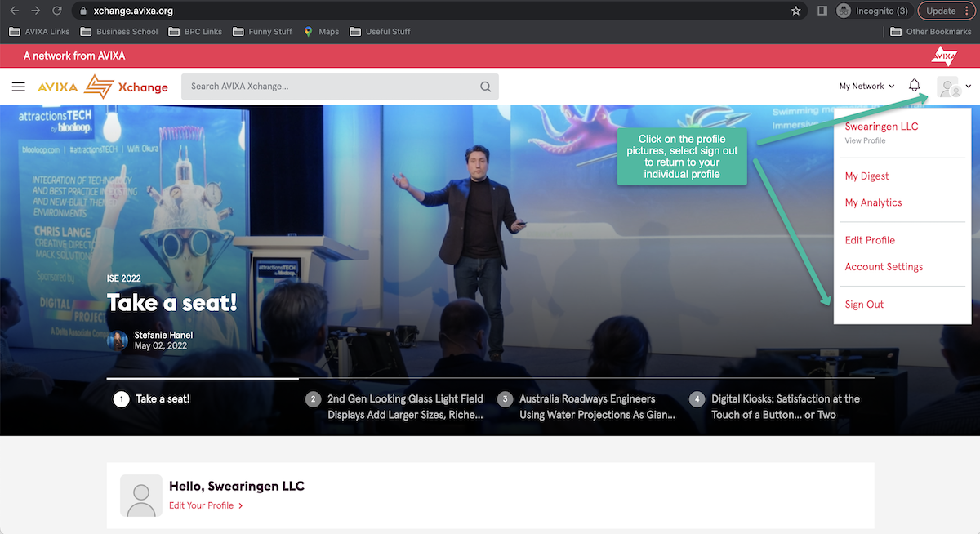Screen dimensions: 980x534
Task: Bookmark this page with star icon
Action: (796, 11)
